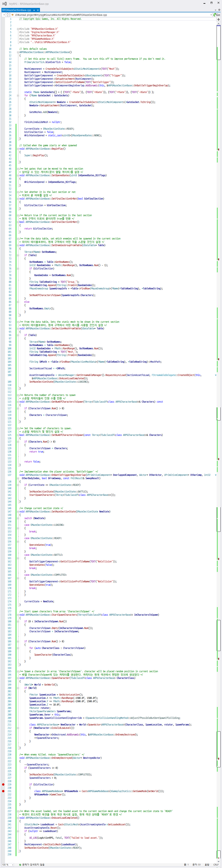Click 'FRotator rotator;' on line 206

pos(40,708)
